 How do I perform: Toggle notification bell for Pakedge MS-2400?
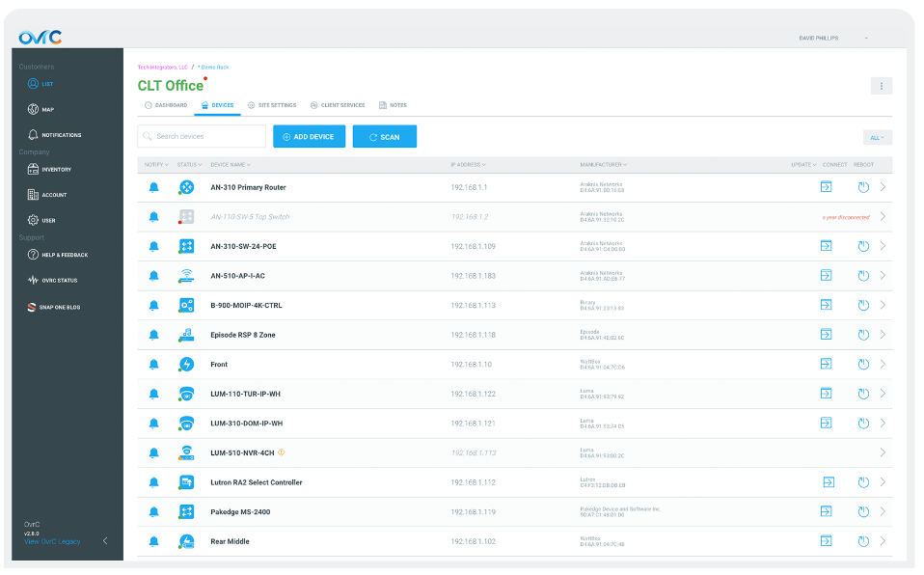click(153, 512)
